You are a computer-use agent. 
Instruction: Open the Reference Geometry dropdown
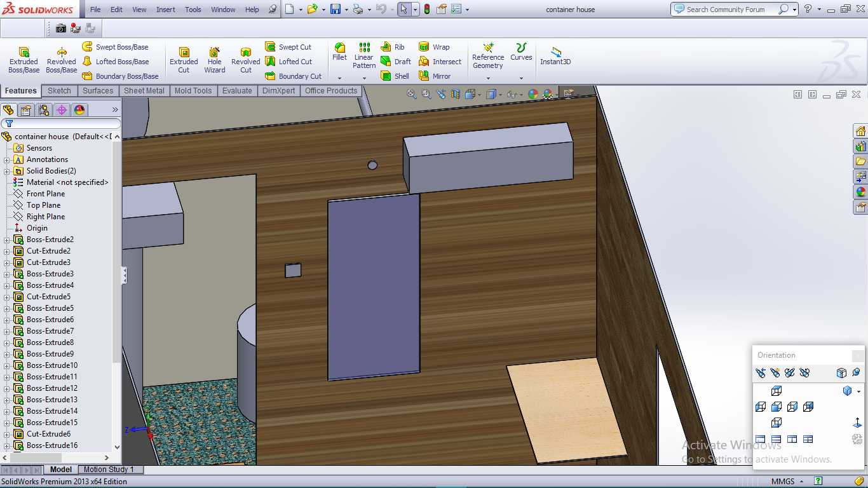point(488,78)
